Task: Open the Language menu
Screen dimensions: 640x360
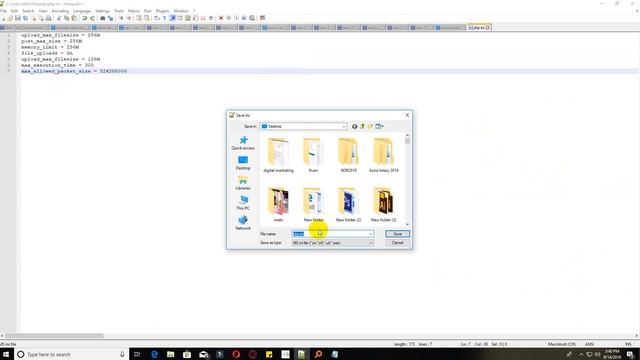Action: pos(82,11)
